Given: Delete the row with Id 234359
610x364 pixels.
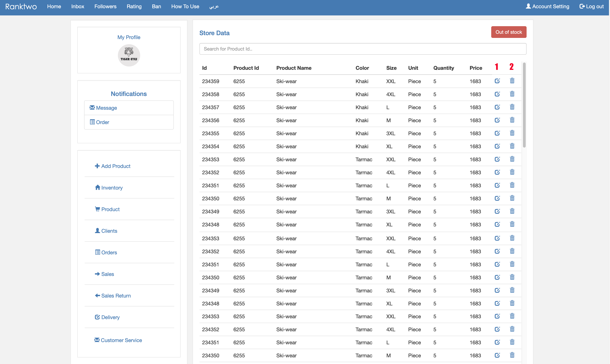Looking at the screenshot, I should (512, 81).
